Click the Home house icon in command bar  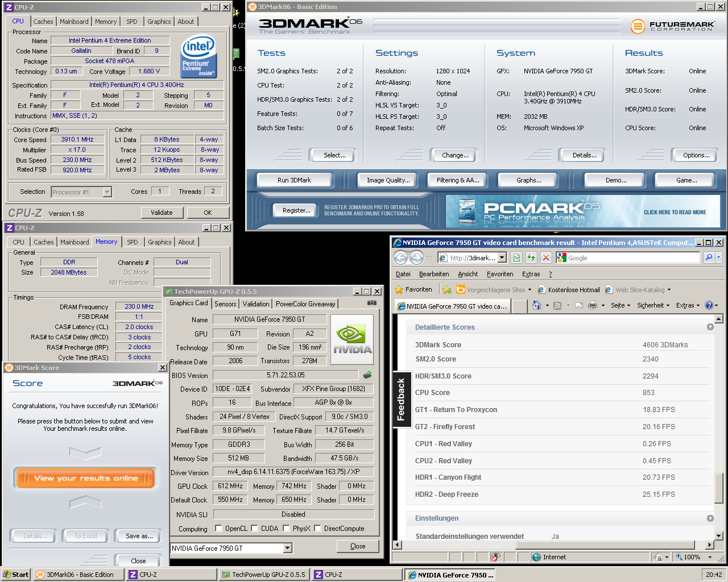[536, 305]
